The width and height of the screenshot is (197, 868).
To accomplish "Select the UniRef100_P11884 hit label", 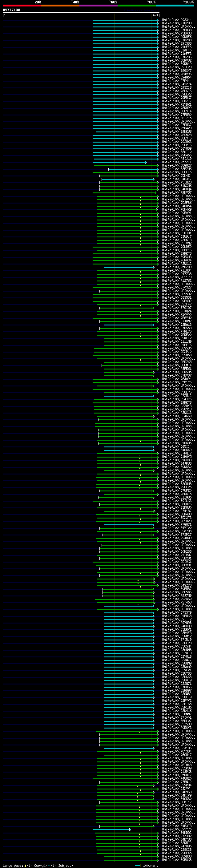I will [x=176, y=271].
